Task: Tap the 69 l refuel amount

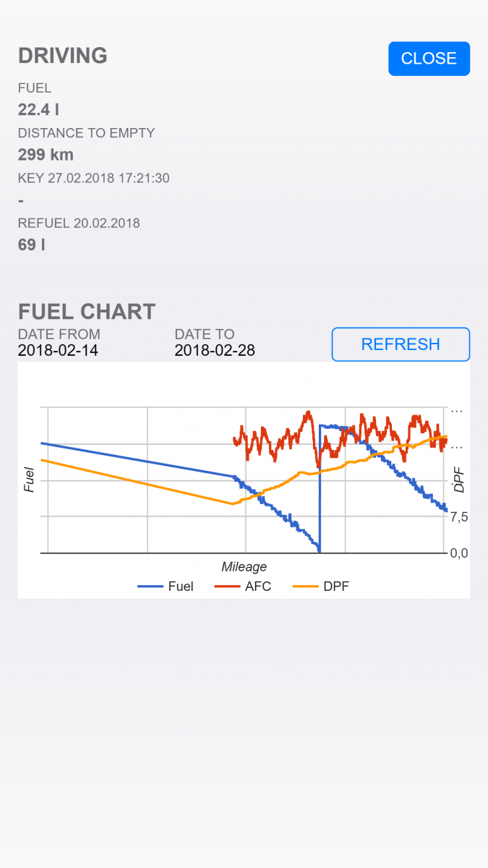Action: coord(32,244)
